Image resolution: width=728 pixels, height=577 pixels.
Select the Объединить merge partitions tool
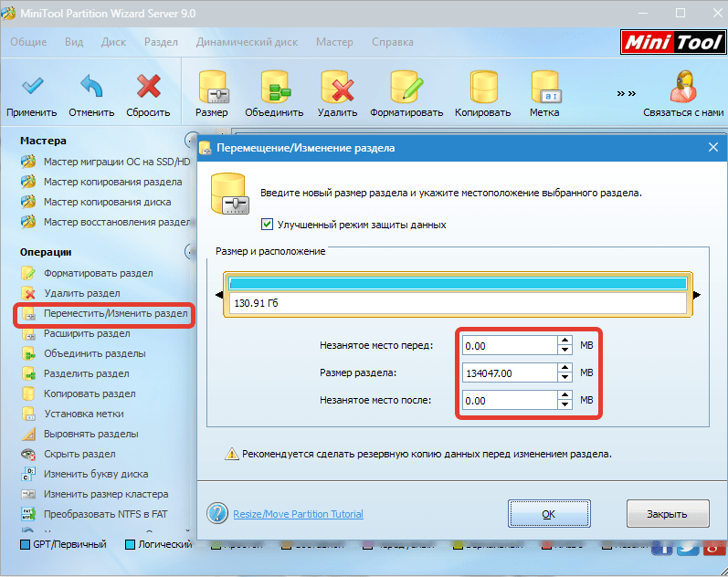coord(274,94)
